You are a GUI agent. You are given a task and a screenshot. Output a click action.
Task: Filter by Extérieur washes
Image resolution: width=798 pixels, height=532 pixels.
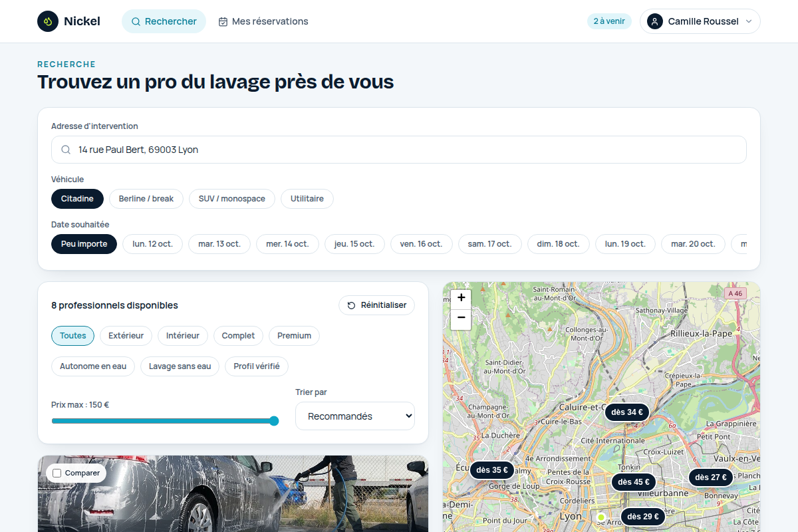pyautogui.click(x=126, y=336)
